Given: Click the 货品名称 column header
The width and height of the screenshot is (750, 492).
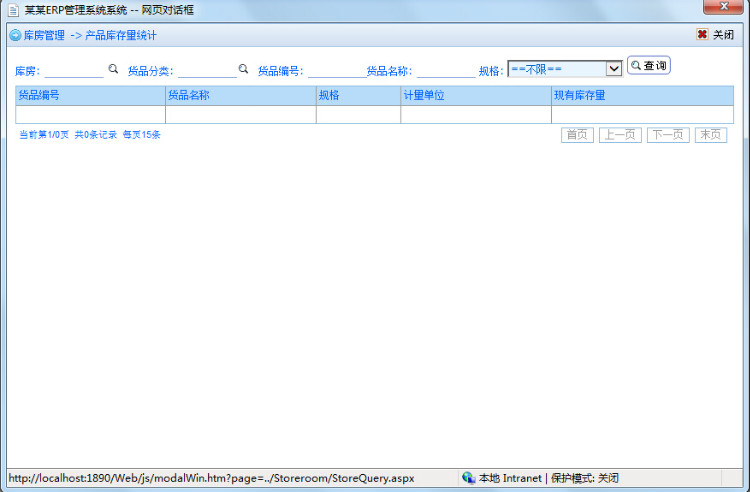Looking at the screenshot, I should tap(241, 96).
